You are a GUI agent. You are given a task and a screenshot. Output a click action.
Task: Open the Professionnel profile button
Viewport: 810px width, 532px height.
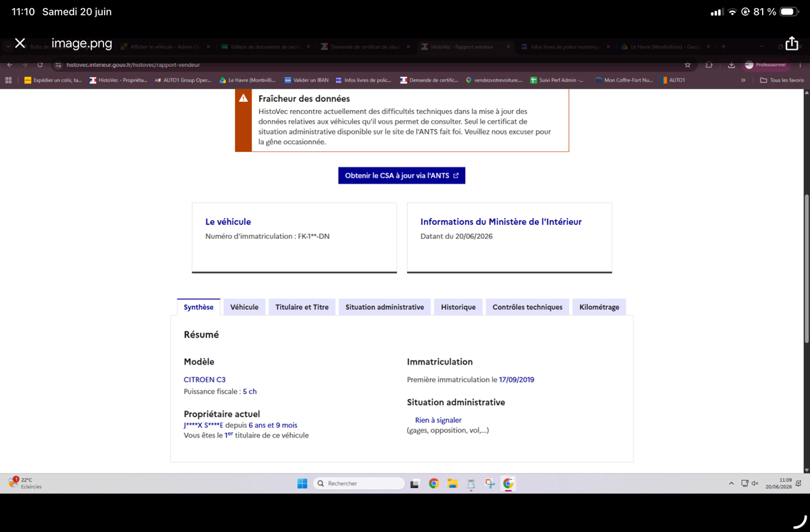click(767, 65)
